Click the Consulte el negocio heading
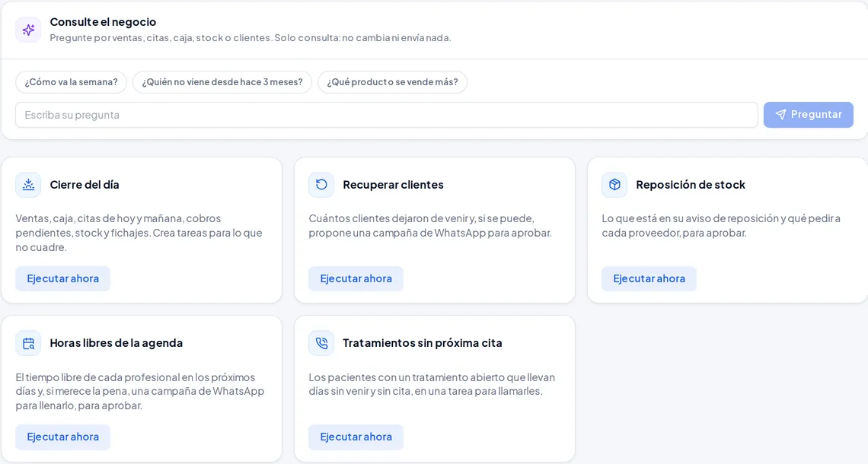The height and width of the screenshot is (464, 868). point(103,22)
